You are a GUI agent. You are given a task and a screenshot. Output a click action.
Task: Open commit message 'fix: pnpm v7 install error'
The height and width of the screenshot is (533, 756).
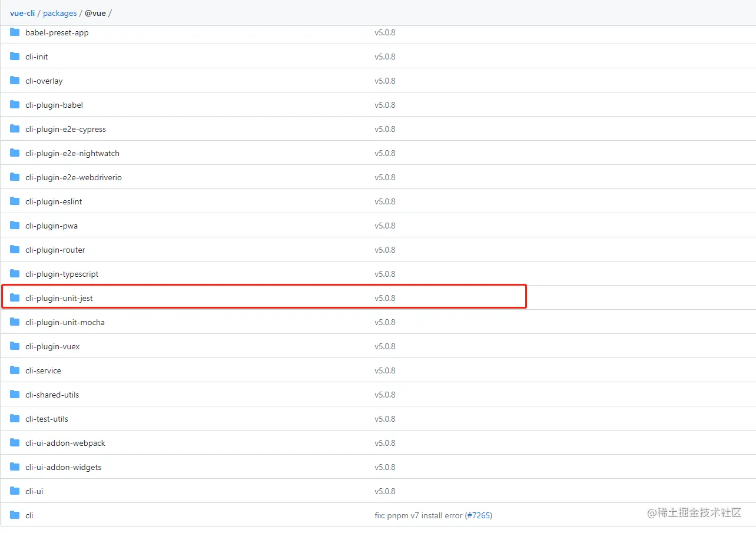click(x=419, y=516)
